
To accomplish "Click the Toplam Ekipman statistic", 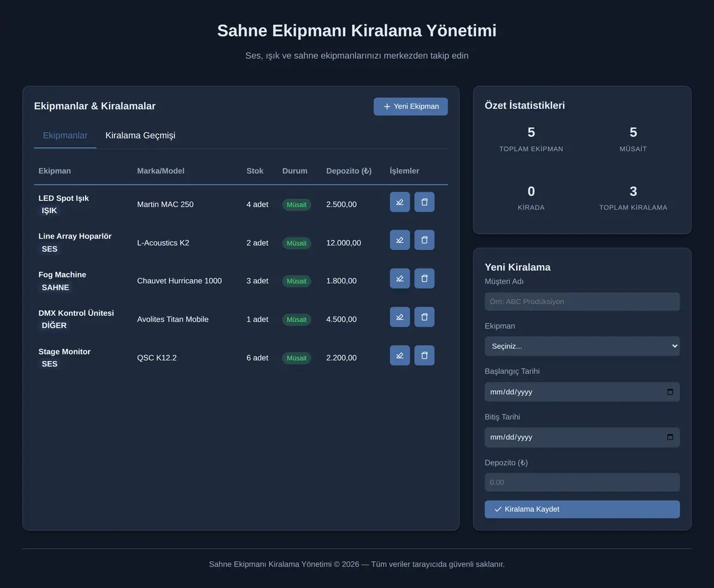I will pos(531,139).
